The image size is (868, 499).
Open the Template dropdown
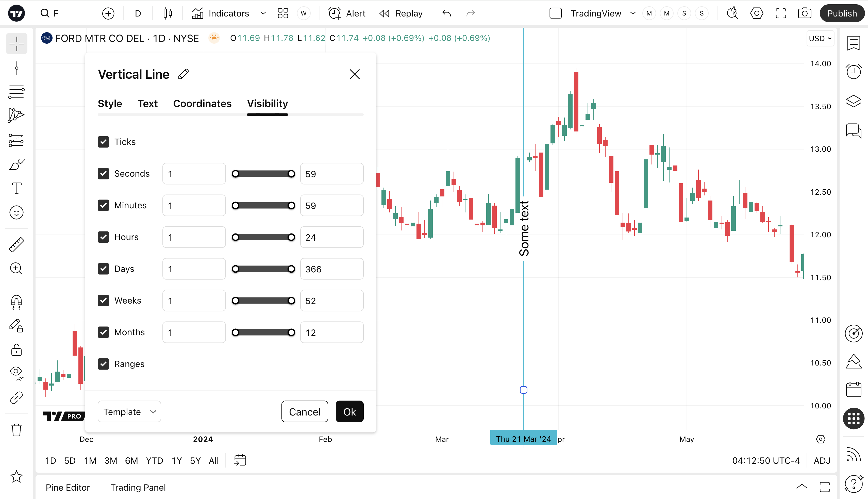click(129, 412)
